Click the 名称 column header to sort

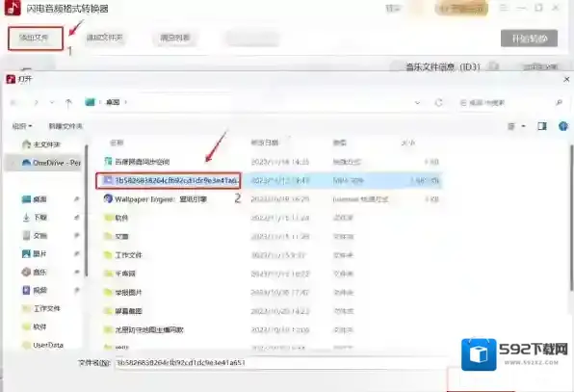[117, 143]
